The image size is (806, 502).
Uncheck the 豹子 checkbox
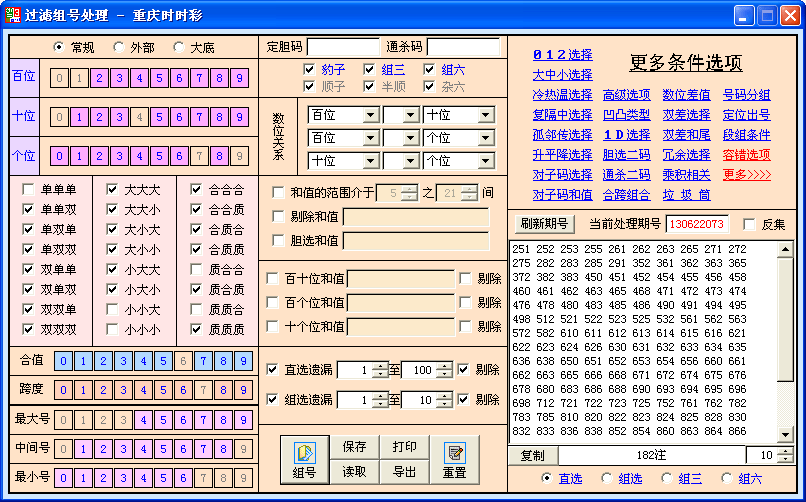tap(310, 69)
